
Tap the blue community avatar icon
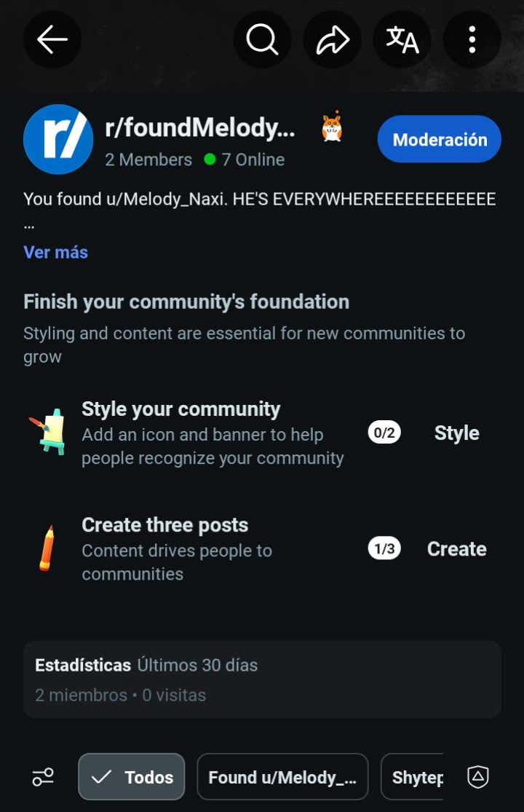coord(58,139)
